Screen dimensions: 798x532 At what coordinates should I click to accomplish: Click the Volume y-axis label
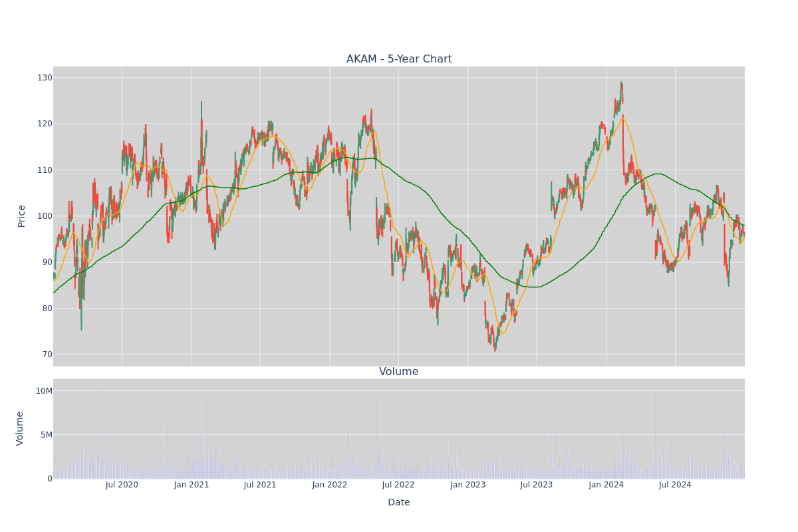click(x=20, y=428)
